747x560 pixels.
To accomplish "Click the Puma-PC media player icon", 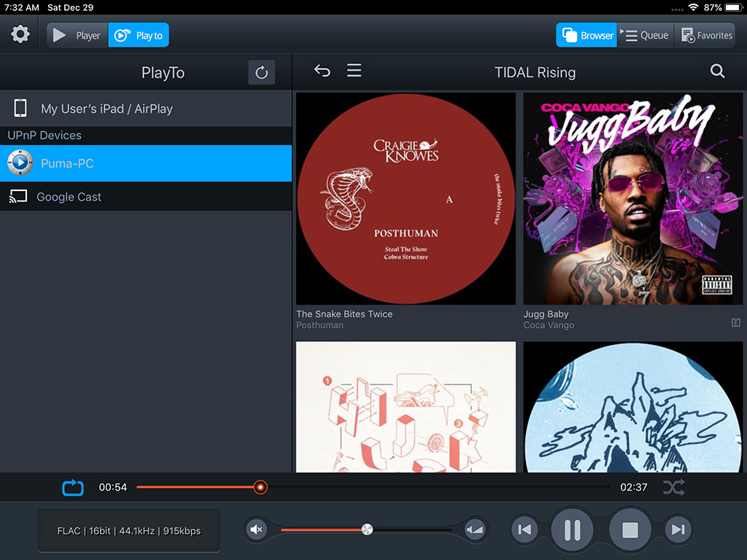I will pos(20,163).
